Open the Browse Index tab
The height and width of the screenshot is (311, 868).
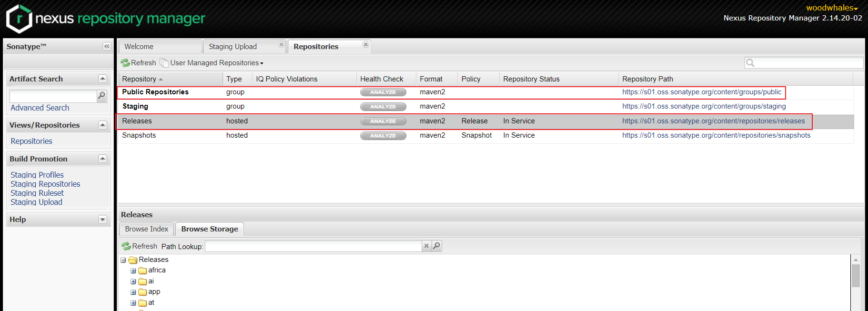click(x=147, y=229)
